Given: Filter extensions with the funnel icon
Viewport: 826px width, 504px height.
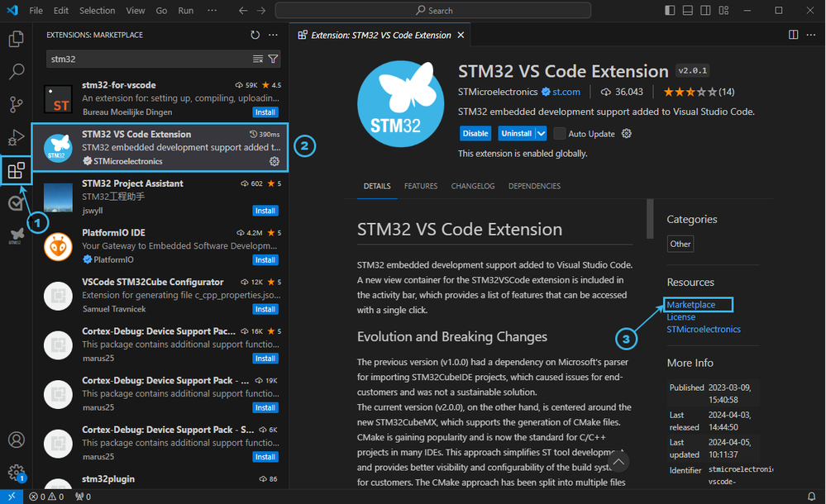Looking at the screenshot, I should [x=273, y=59].
